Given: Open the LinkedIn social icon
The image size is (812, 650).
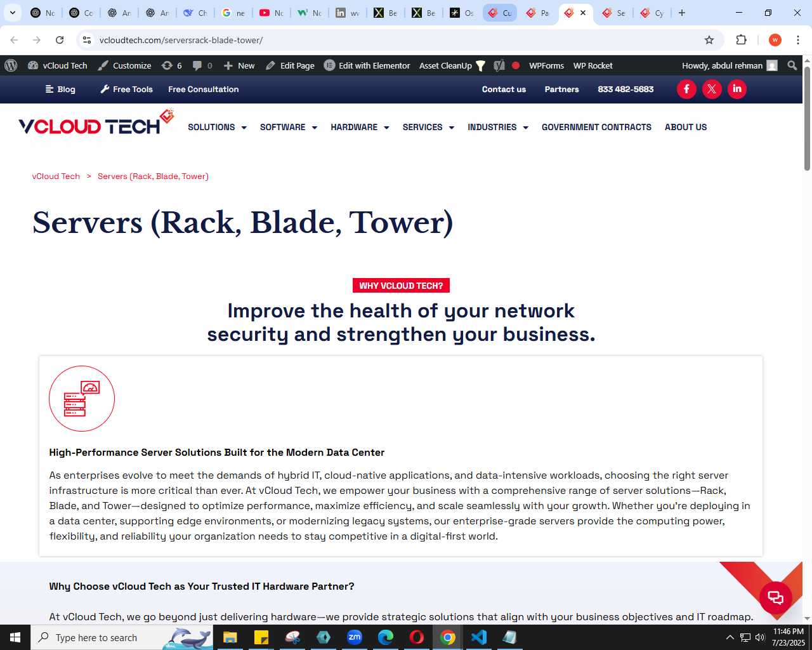Looking at the screenshot, I should 737,89.
